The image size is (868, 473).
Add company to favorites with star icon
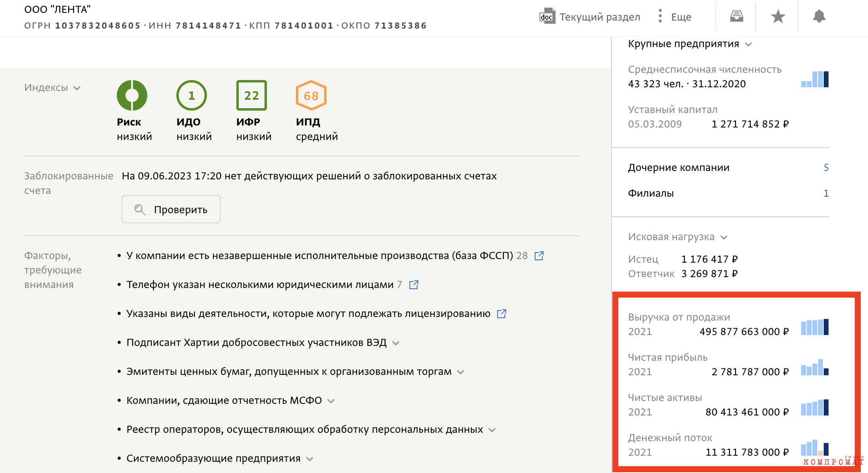(778, 16)
